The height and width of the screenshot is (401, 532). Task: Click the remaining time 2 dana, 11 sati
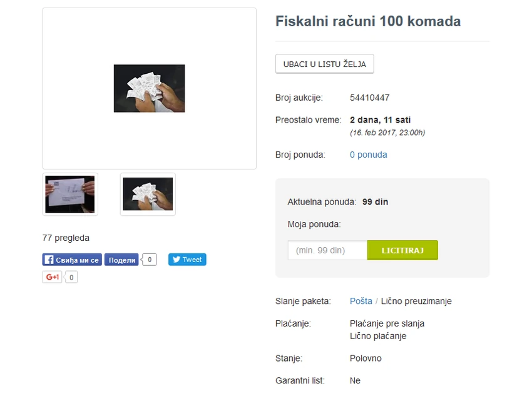379,119
